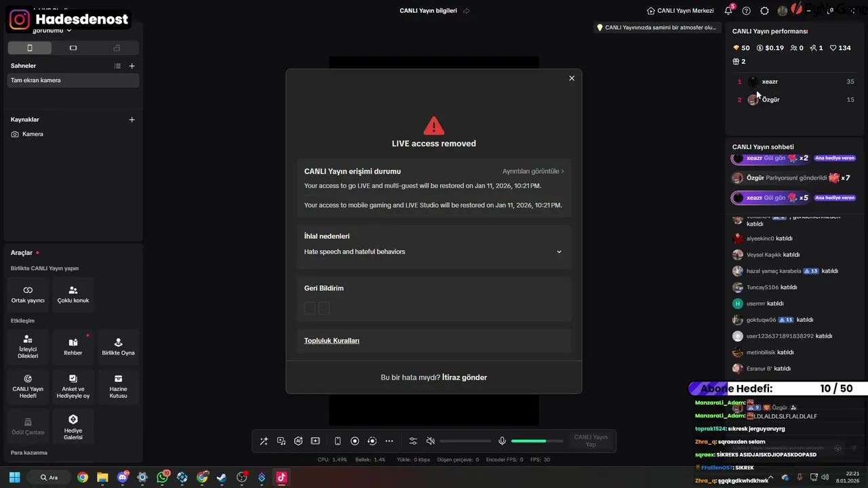The image size is (868, 488).
Task: Select the Tam ekran kamera scene
Action: [73, 80]
